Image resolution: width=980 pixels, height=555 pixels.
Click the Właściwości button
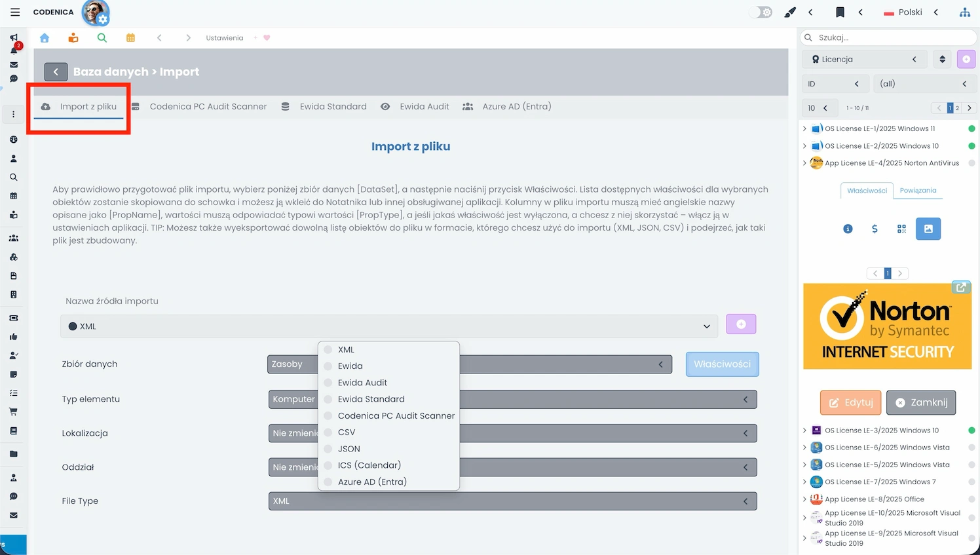tap(722, 364)
